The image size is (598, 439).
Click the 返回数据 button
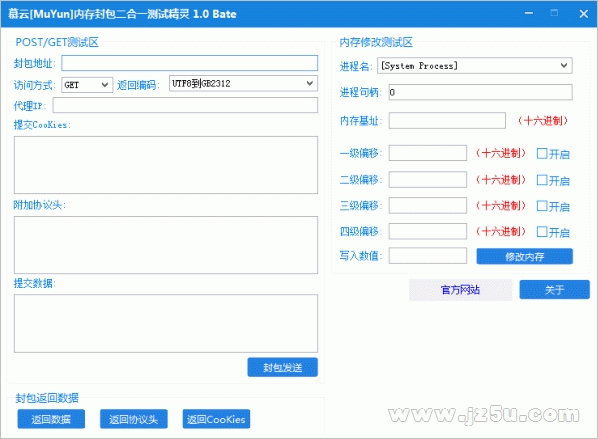click(51, 419)
